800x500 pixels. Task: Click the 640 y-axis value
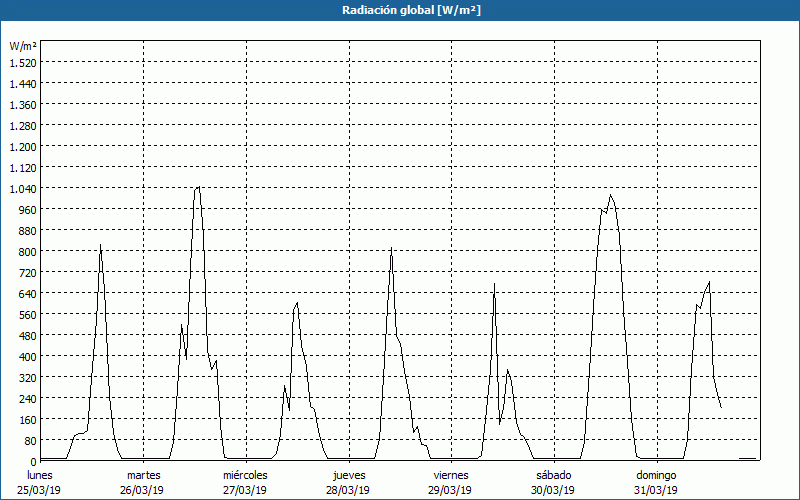(x=29, y=293)
